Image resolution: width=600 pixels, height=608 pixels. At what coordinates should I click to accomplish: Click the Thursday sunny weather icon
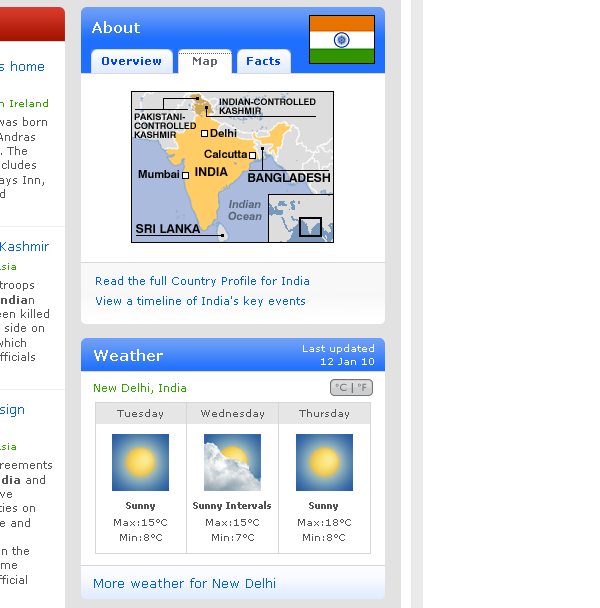point(324,462)
